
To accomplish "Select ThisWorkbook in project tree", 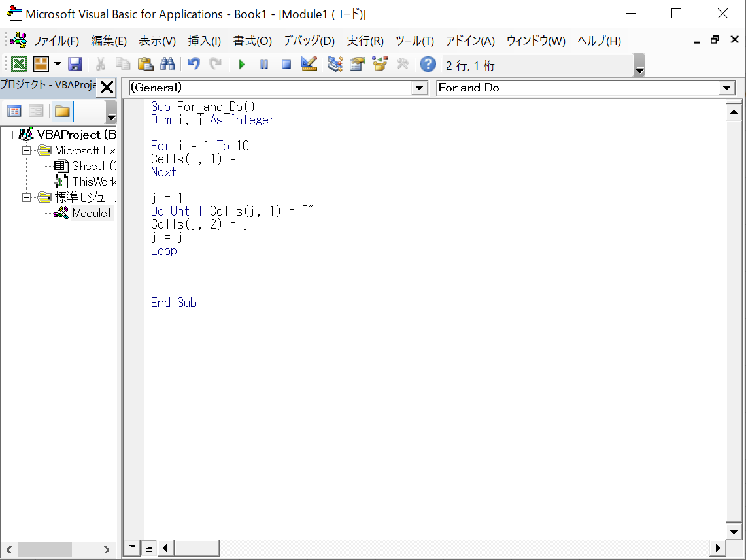I will tap(86, 182).
